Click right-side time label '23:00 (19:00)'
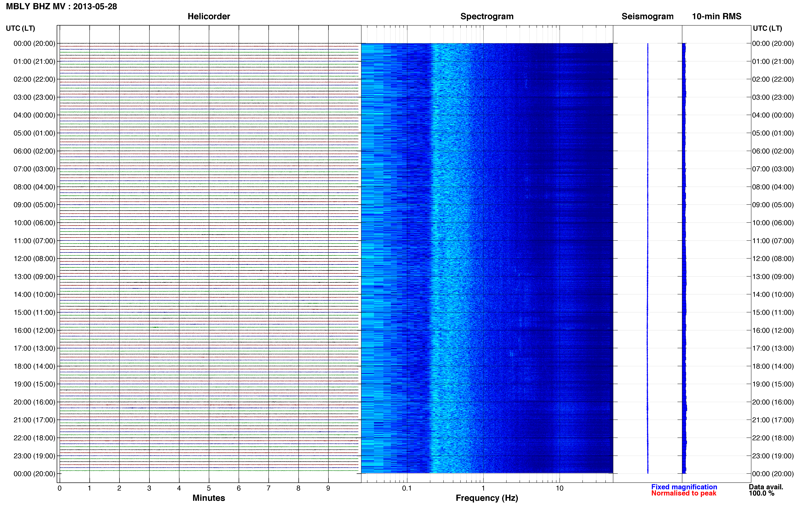This screenshot has height=508, width=812. pos(773,456)
